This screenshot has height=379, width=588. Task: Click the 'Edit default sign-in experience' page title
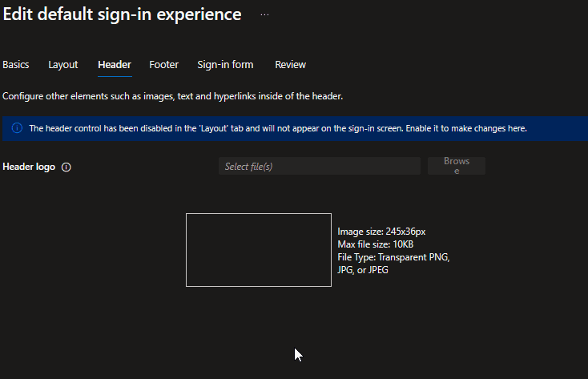tap(122, 14)
